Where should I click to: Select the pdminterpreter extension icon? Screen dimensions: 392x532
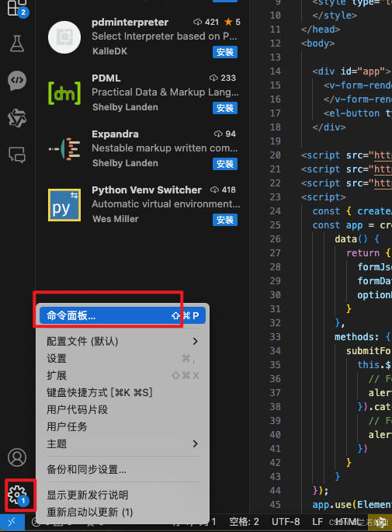tap(64, 37)
